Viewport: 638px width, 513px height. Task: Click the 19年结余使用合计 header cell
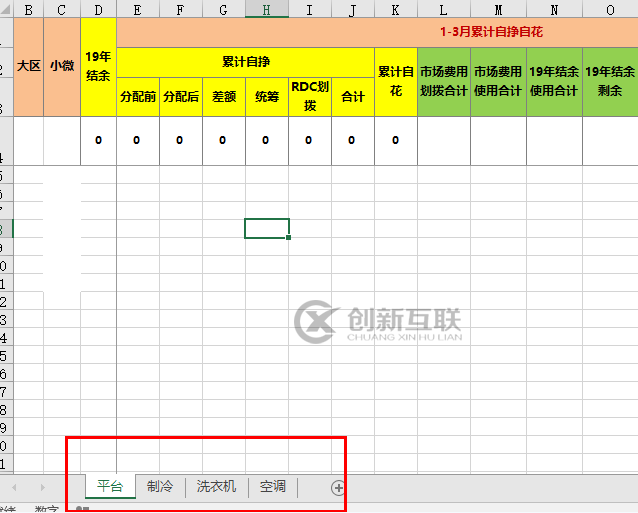click(555, 82)
